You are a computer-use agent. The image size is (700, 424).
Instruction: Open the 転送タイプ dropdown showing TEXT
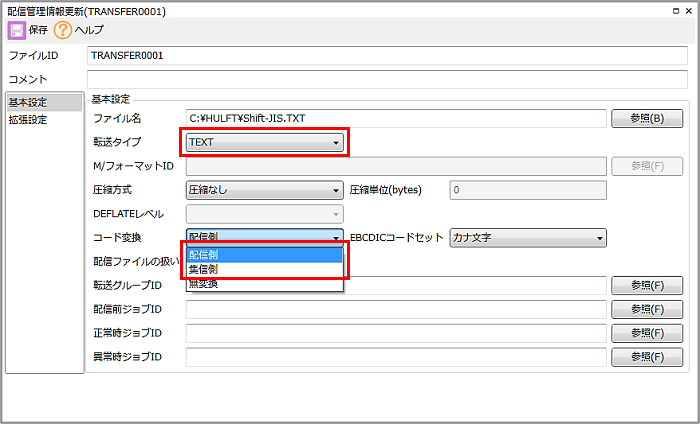pyautogui.click(x=264, y=142)
